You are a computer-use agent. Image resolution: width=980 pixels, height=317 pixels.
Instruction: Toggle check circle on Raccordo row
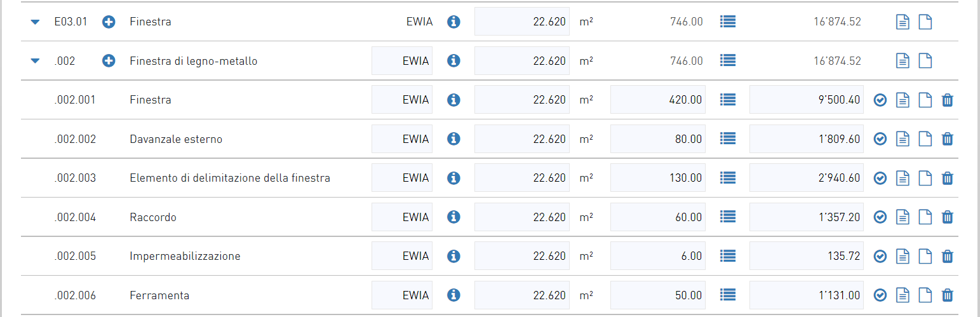(880, 217)
